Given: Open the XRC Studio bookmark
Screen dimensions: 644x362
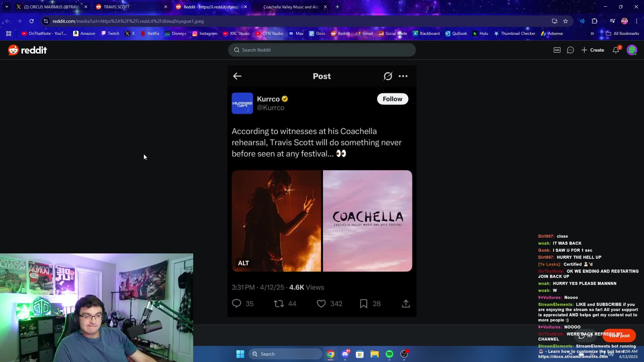Looking at the screenshot, I should click(x=236, y=34).
